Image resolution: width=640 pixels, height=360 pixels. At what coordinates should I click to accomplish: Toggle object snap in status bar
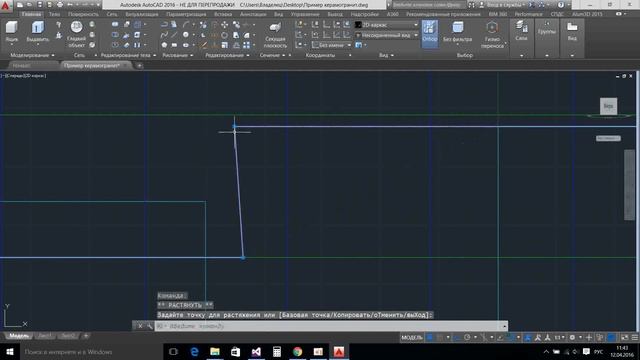510,338
